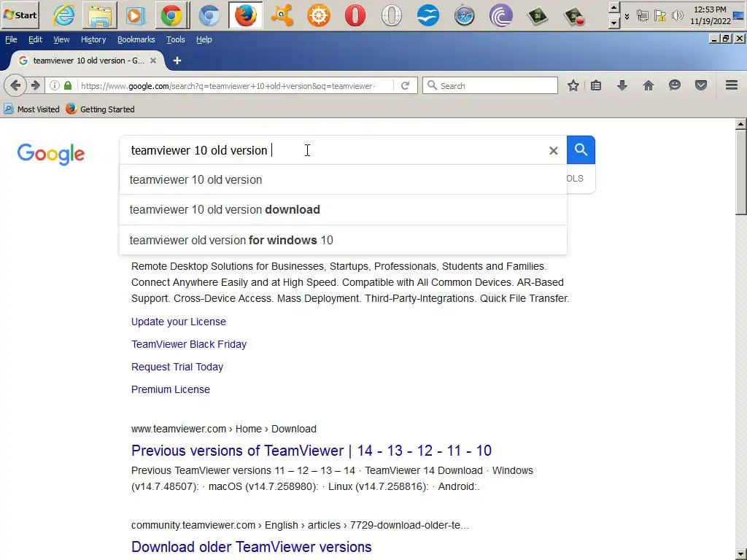747x560 pixels.
Task: Open the Hello chat smiley icon
Action: point(674,86)
